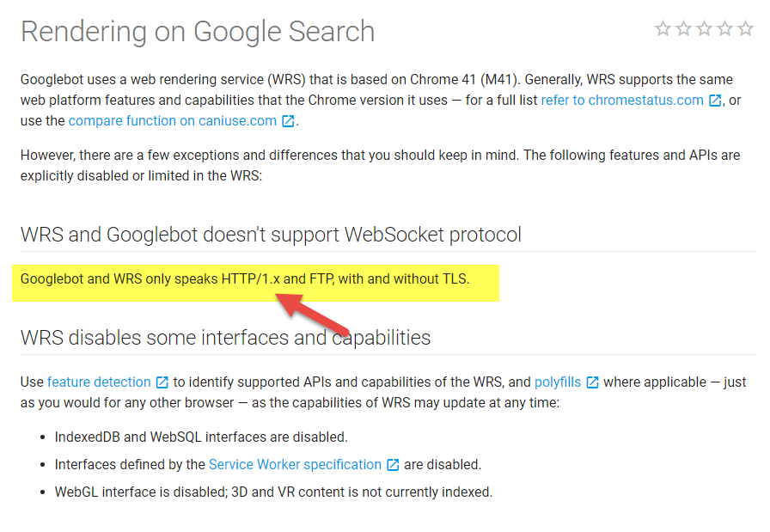Click external-link icon next to feature detection
Viewport: 770px width, 532px height.
[162, 382]
